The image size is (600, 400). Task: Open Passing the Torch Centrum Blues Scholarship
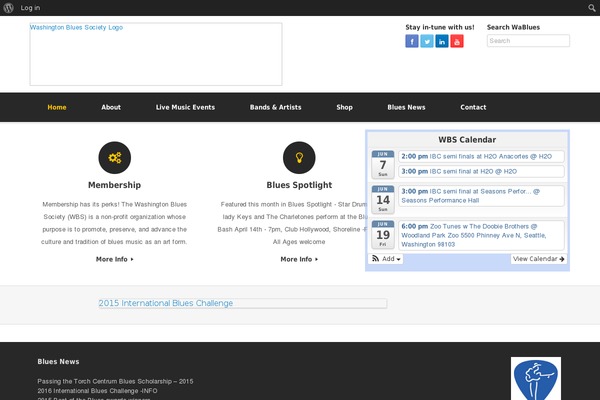tap(115, 381)
